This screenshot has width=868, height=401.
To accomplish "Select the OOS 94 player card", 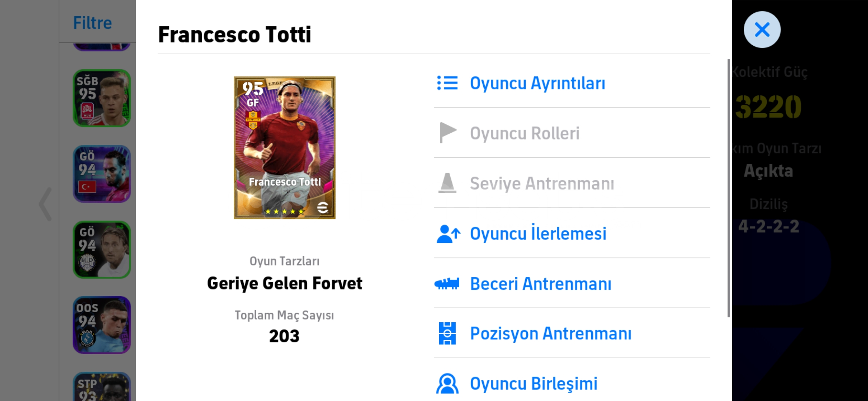I will (102, 325).
